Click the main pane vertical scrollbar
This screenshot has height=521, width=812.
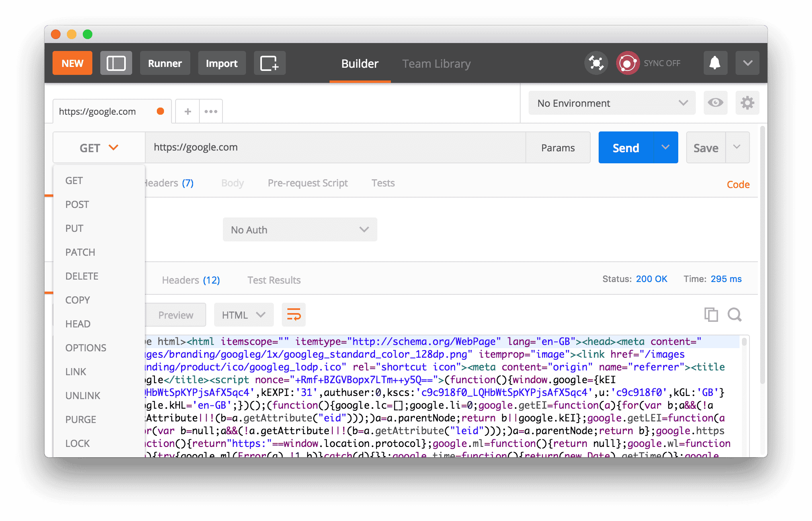[763, 255]
